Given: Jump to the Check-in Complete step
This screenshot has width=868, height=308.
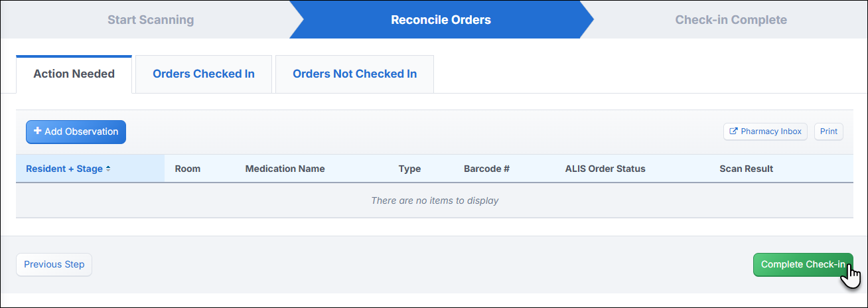Looking at the screenshot, I should click(x=731, y=19).
